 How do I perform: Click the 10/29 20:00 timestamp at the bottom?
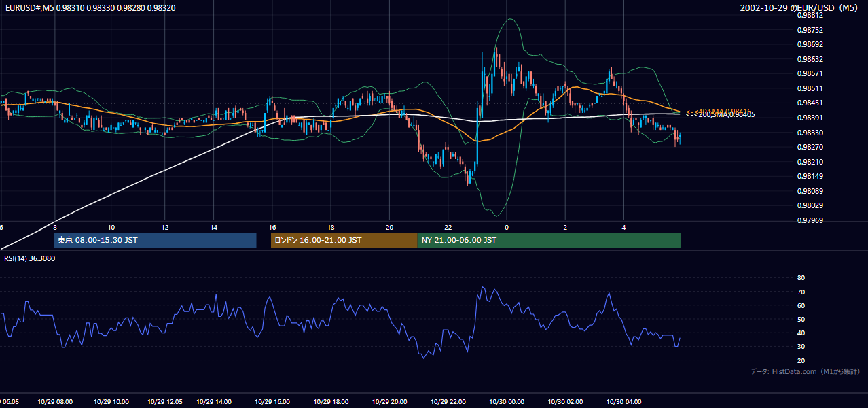point(390,401)
